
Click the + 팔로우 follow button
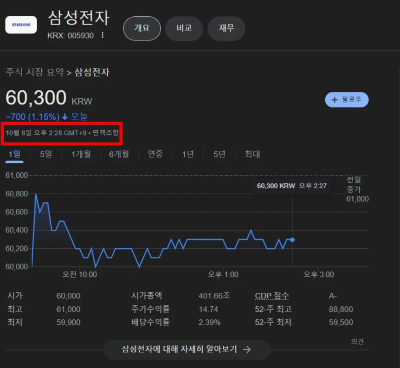tap(347, 100)
